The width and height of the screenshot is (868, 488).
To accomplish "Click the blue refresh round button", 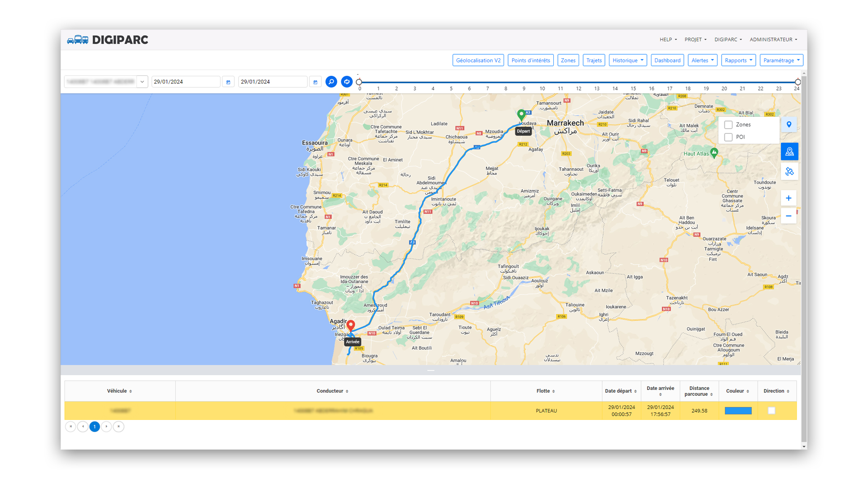I will (x=347, y=82).
